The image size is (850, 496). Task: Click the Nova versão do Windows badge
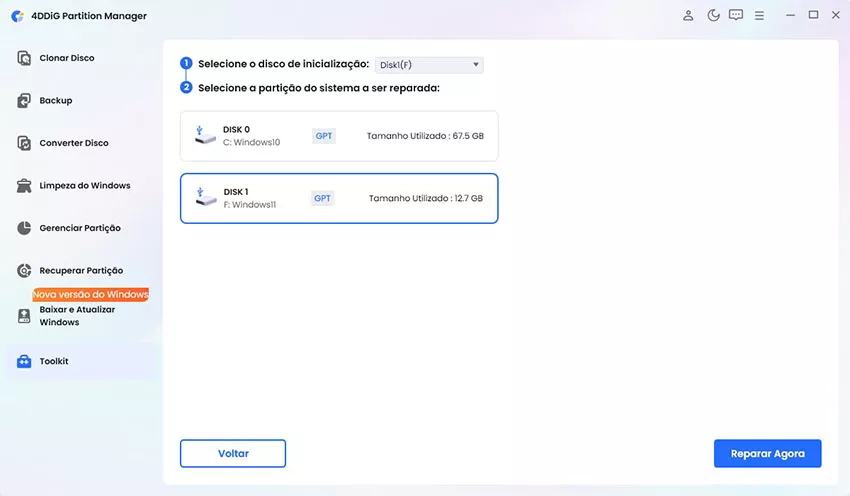pyautogui.click(x=91, y=294)
